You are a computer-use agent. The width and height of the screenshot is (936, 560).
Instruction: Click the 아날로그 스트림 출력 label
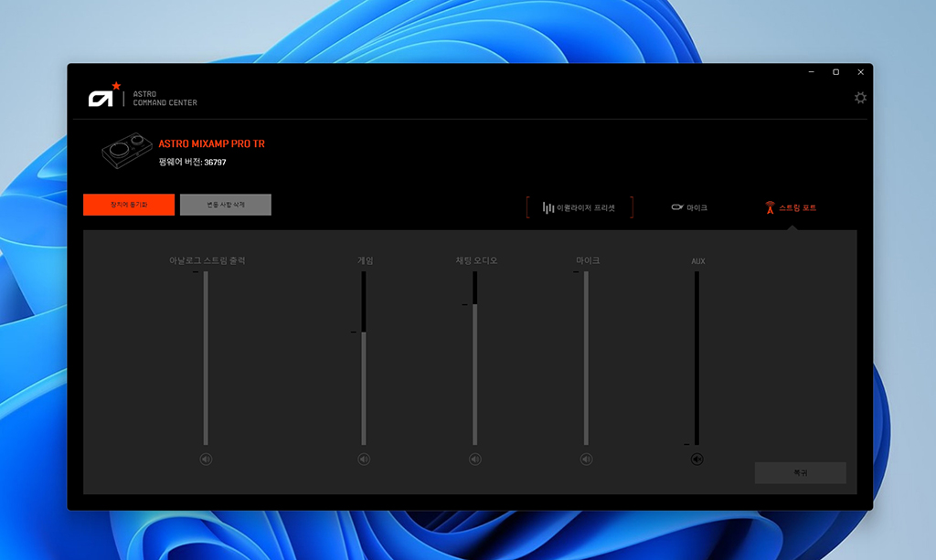coord(207,260)
